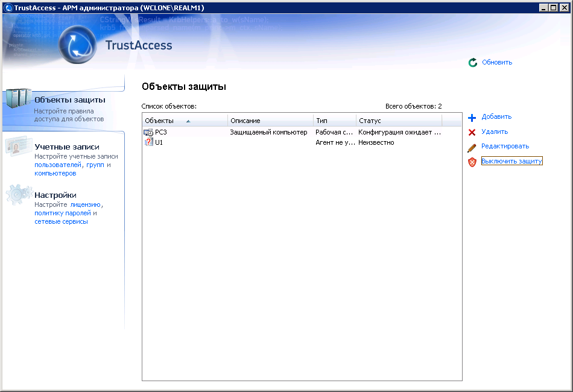Click the Удалить link
This screenshot has height=392, width=573.
pyautogui.click(x=495, y=131)
